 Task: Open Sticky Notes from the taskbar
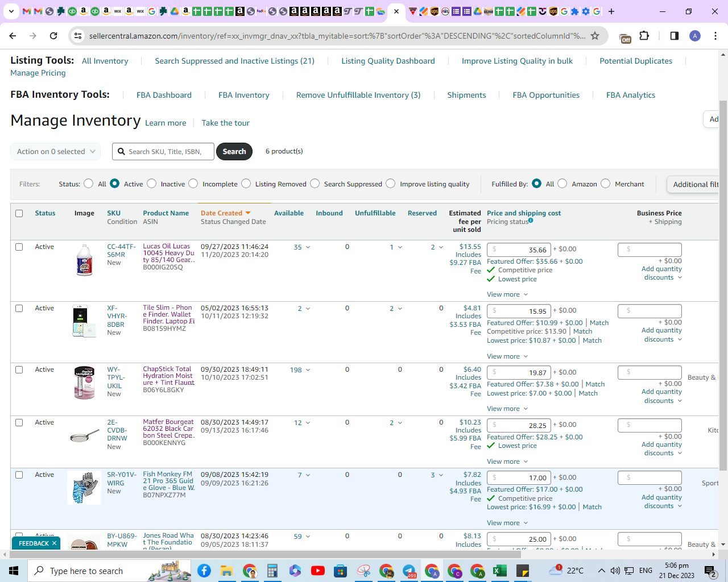(523, 571)
